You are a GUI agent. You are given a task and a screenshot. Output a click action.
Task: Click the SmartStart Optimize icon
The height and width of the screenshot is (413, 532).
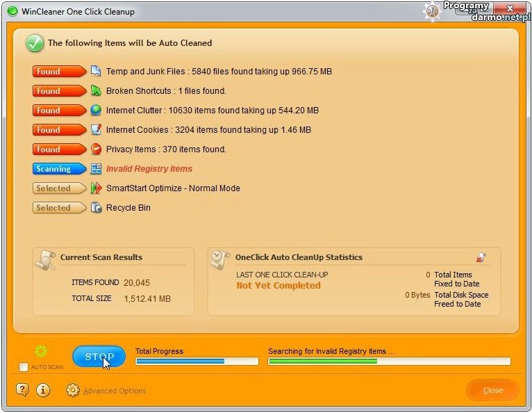96,188
